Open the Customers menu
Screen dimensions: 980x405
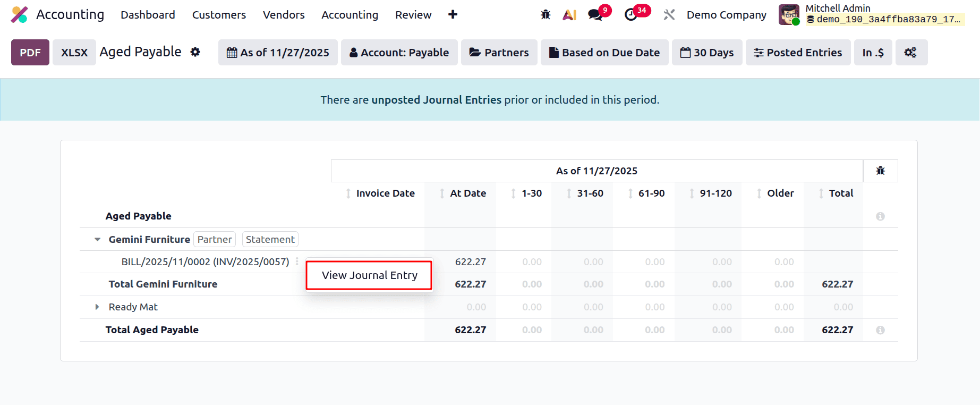click(219, 15)
